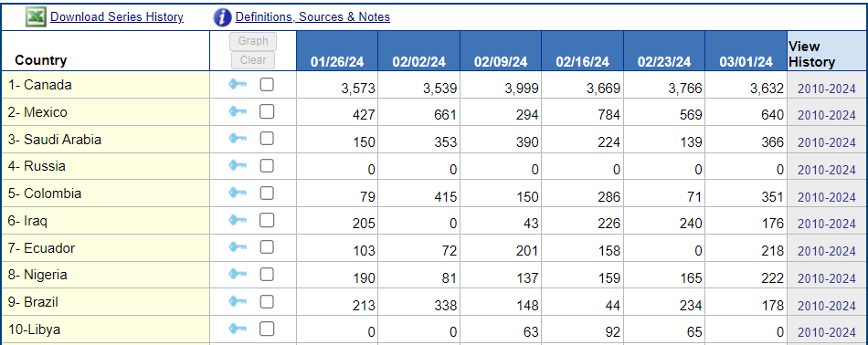Check the Libya row checkbox

point(267,329)
